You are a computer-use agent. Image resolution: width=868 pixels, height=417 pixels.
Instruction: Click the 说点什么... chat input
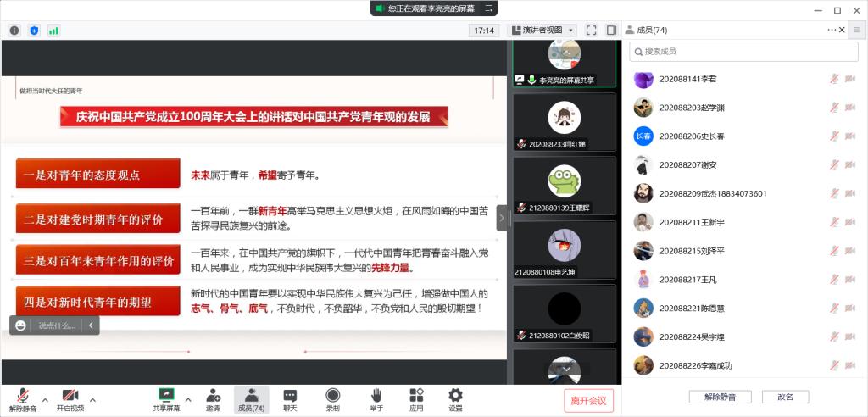[x=57, y=325]
